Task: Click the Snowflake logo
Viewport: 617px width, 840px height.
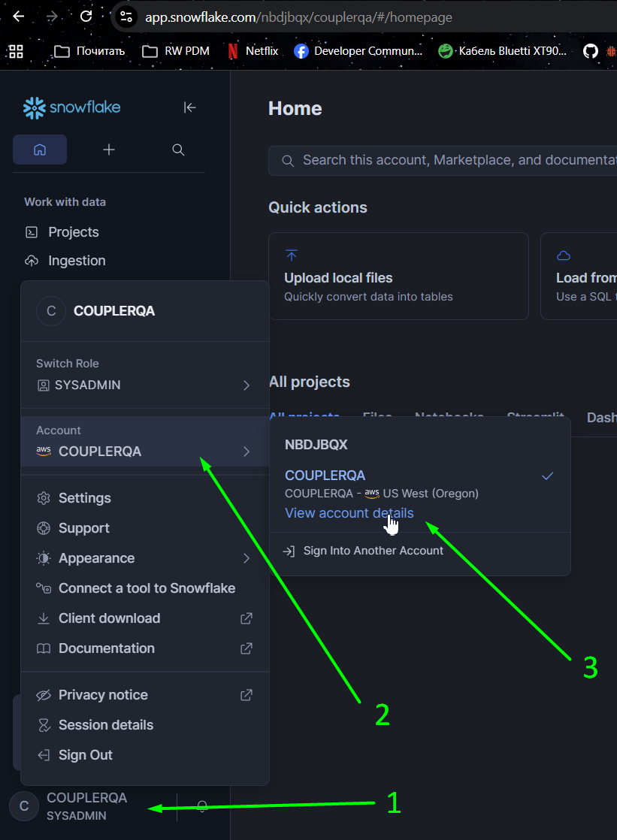Action: (x=72, y=107)
